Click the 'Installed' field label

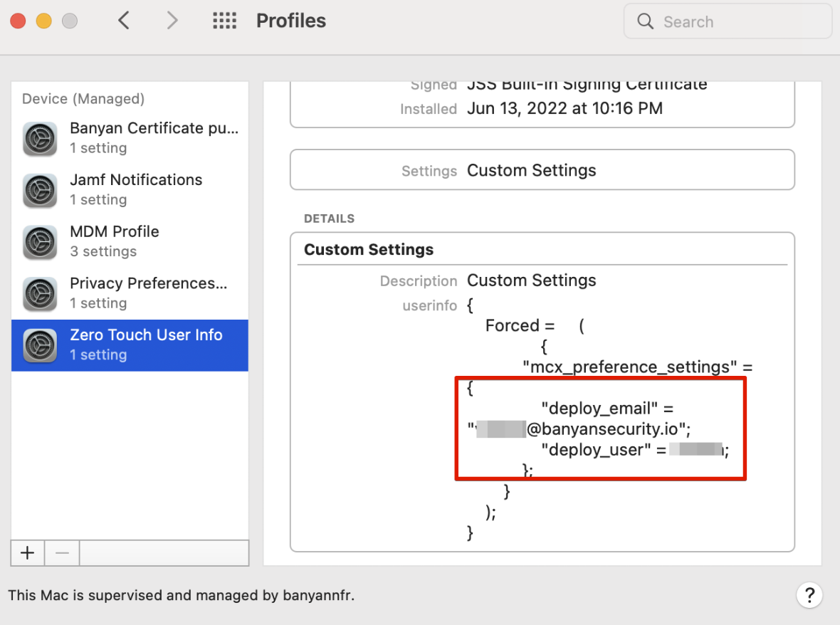point(429,109)
